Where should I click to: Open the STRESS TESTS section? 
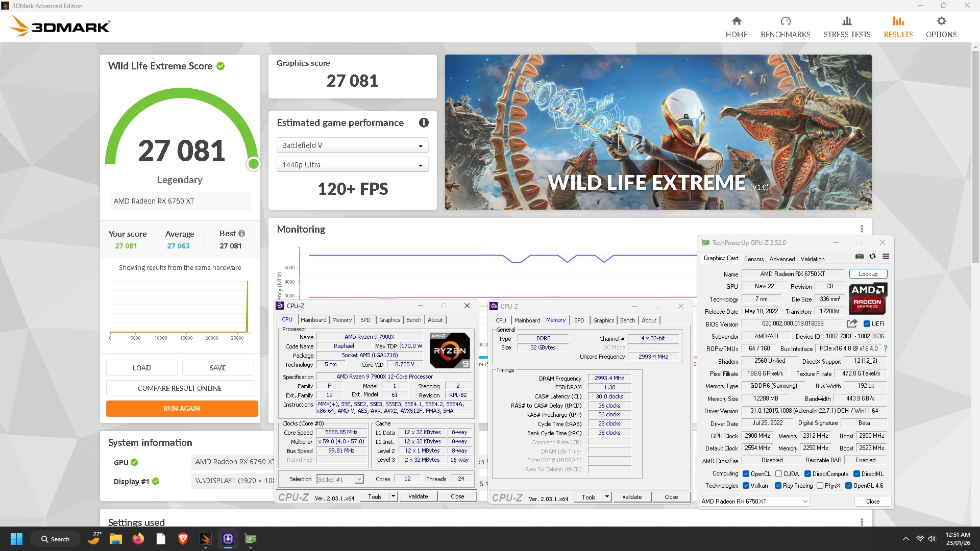(x=847, y=27)
